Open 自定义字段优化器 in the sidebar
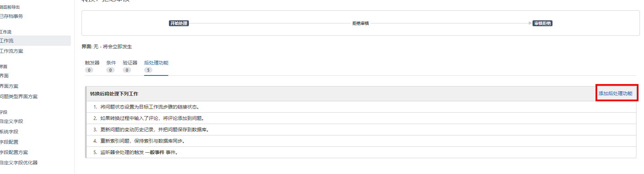 click(19, 163)
